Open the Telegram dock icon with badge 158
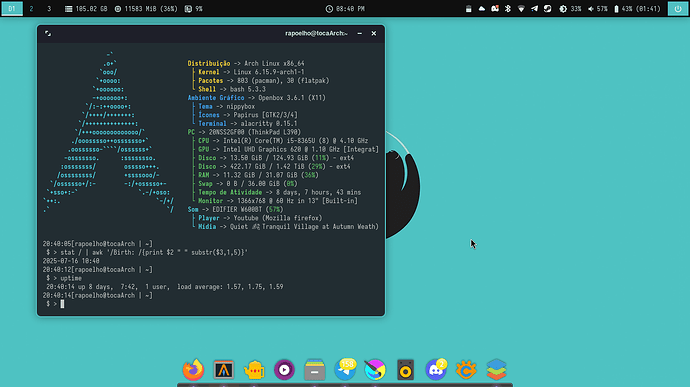The height and width of the screenshot is (387, 690). 345,369
